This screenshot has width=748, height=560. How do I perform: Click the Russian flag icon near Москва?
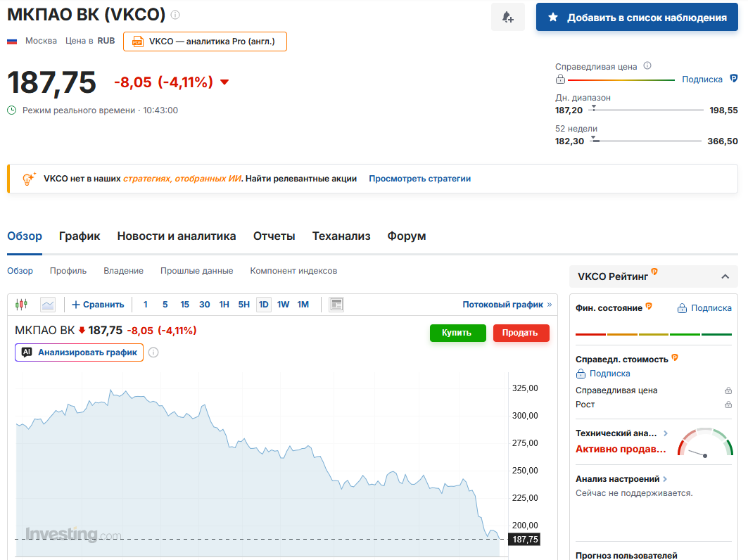tap(12, 42)
